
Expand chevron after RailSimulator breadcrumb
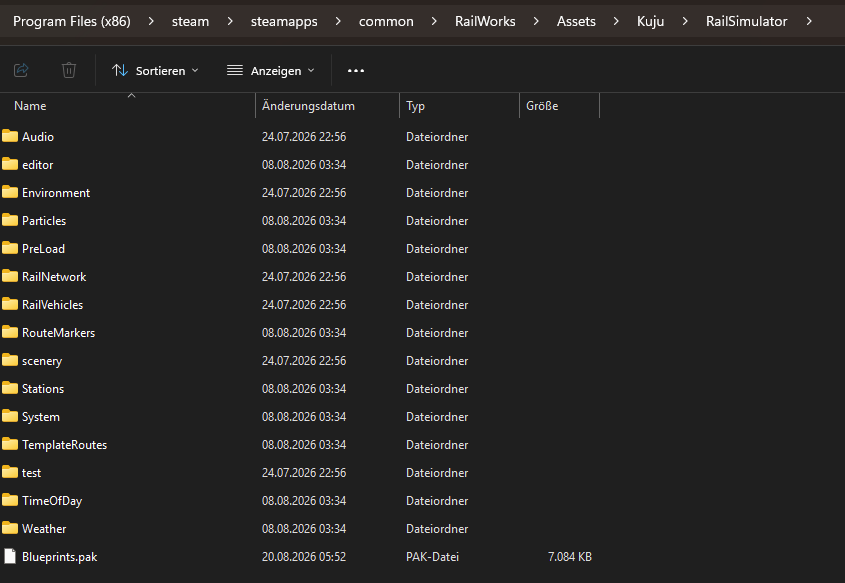tap(809, 21)
